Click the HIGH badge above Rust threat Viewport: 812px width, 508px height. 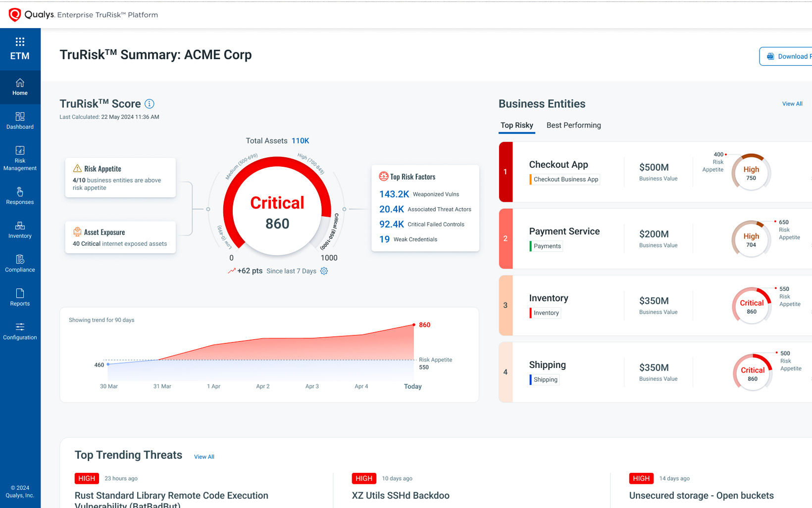coord(87,478)
